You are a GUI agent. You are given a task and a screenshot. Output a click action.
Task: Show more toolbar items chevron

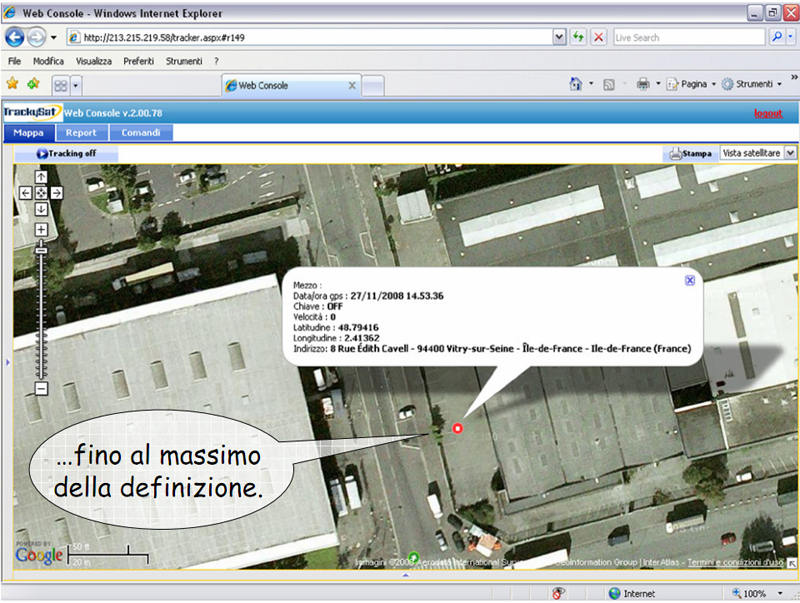(794, 77)
